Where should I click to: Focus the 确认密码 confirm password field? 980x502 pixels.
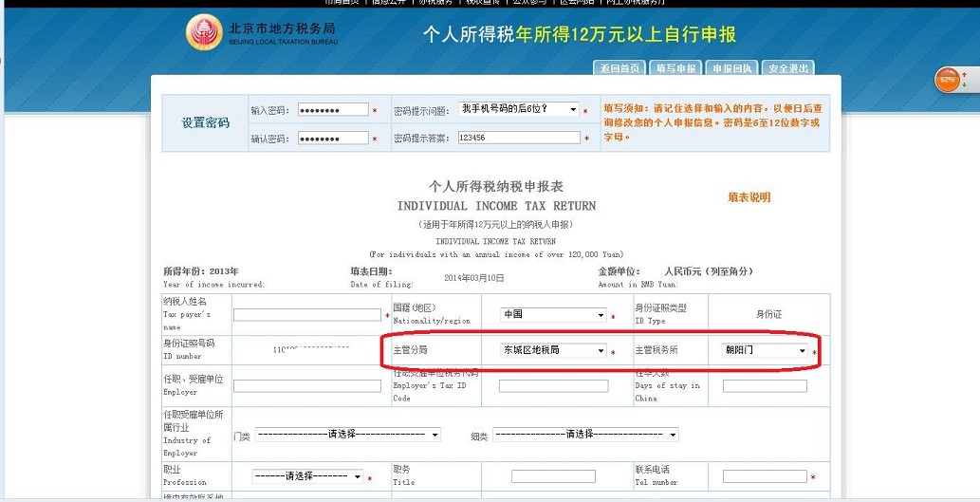pos(332,139)
